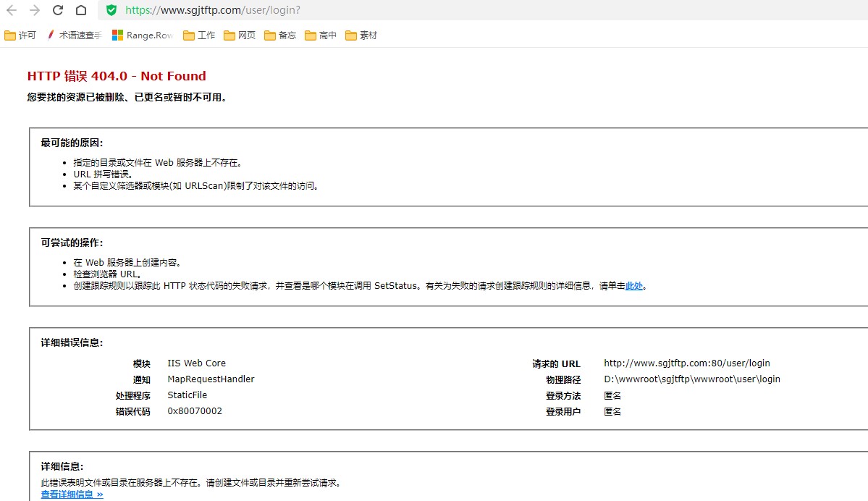
Task: Go to the browser home page
Action: coord(81,10)
